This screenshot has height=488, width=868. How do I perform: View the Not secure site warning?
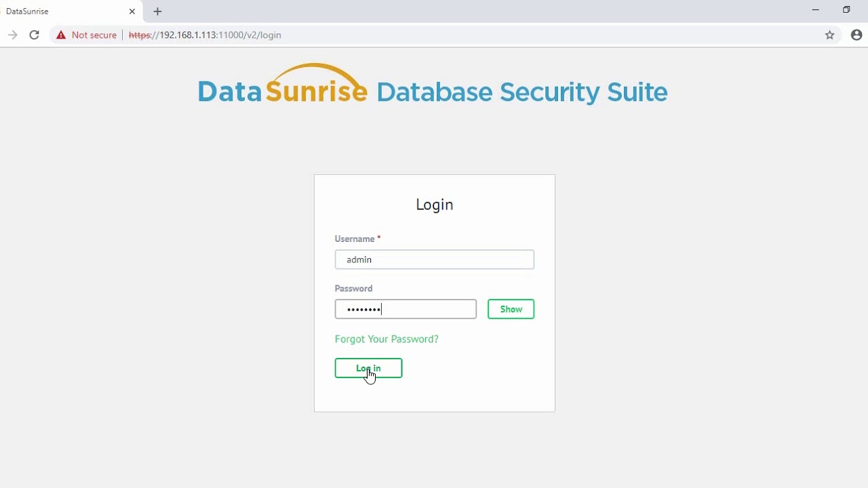click(86, 35)
